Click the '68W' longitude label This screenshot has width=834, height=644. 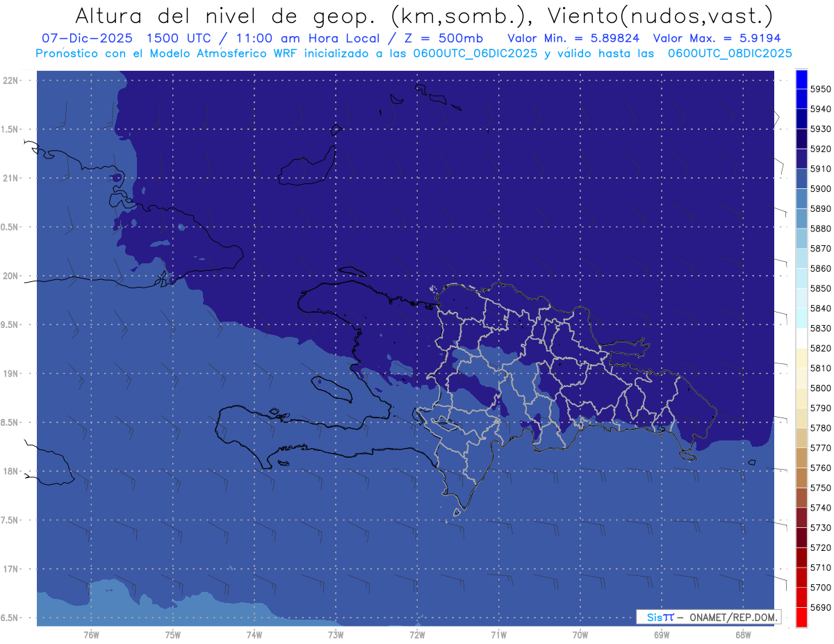coord(743,634)
